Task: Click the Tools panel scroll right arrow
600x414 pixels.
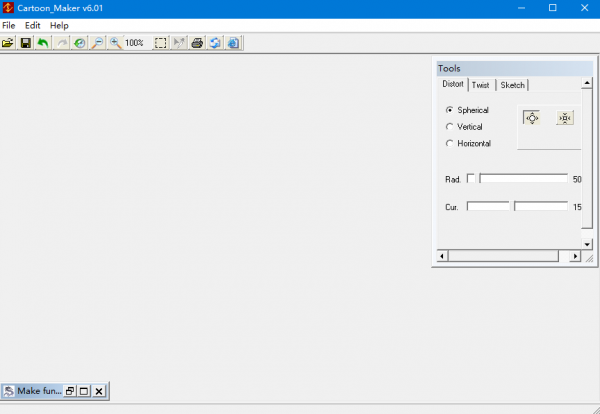Action: point(575,256)
